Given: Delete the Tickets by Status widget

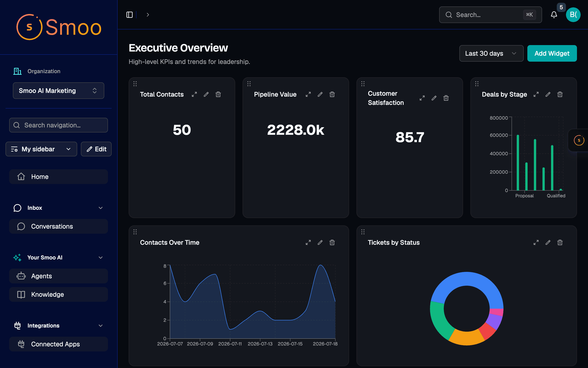Looking at the screenshot, I should [x=560, y=242].
